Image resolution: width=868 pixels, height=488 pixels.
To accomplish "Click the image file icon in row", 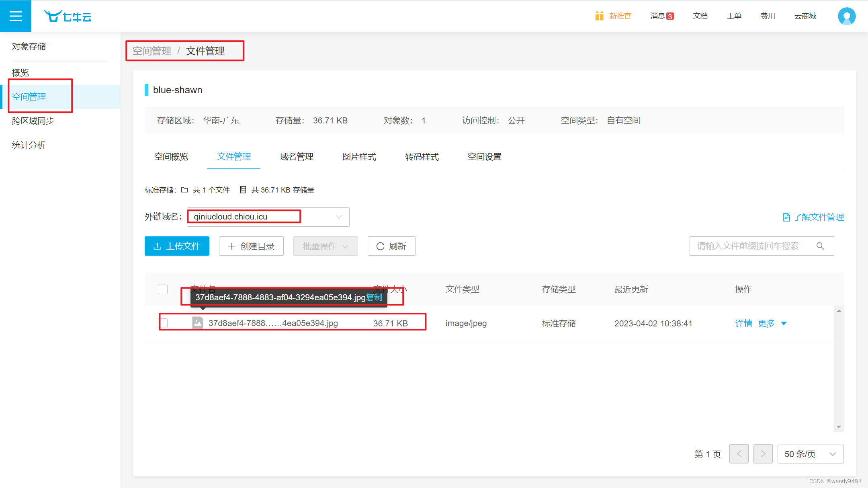I will click(198, 323).
